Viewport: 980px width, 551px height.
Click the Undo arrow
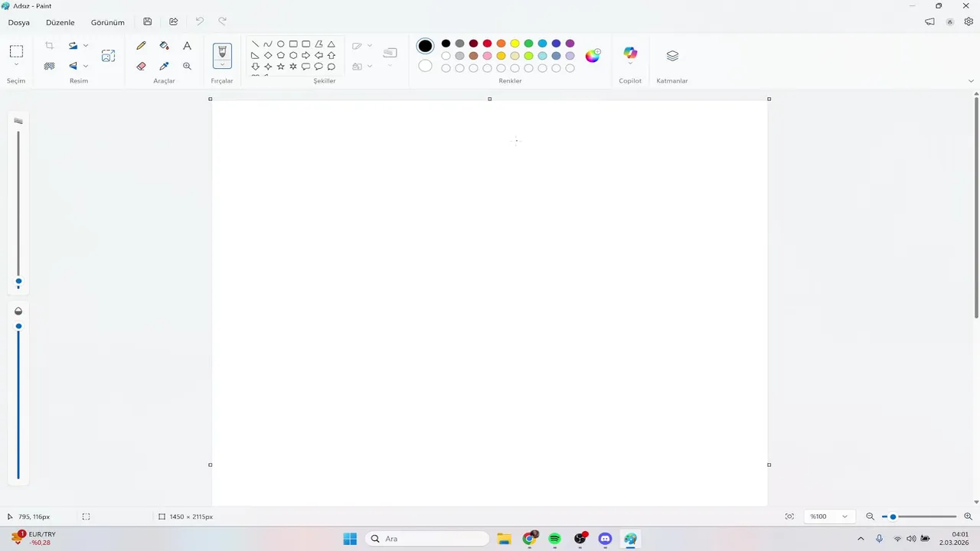tap(200, 21)
